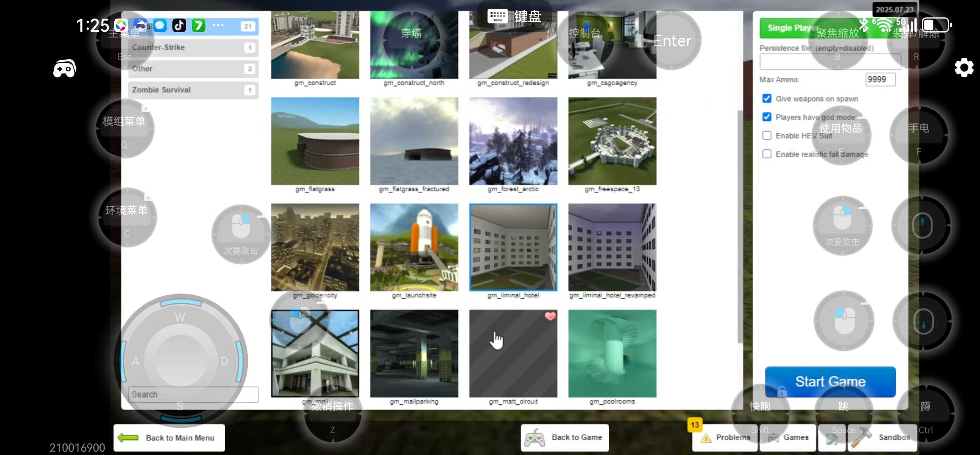Tap the 跳 Space jump button

coord(843,413)
